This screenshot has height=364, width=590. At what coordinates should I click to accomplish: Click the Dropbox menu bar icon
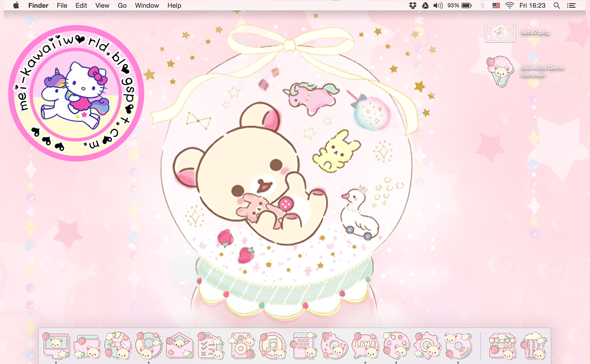click(x=413, y=5)
